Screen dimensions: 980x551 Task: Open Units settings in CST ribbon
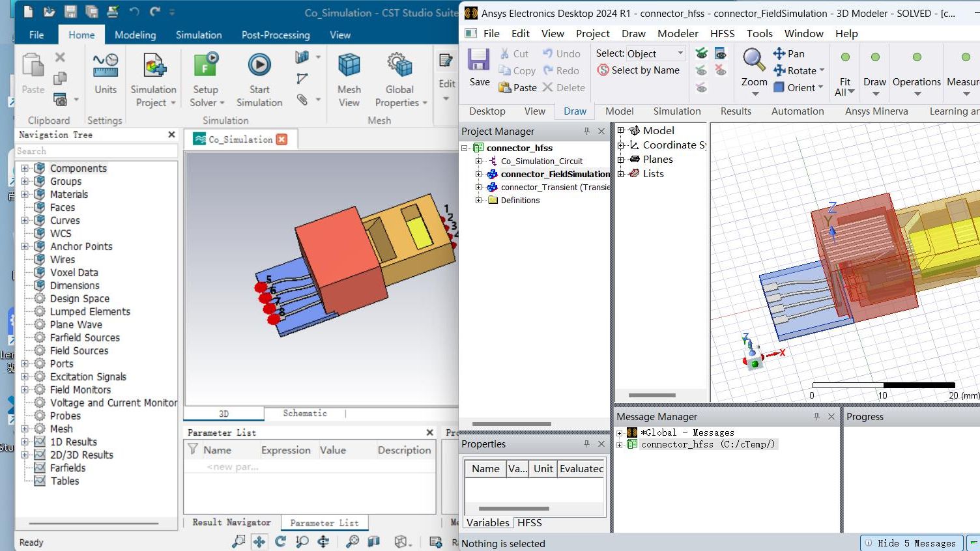click(x=105, y=74)
